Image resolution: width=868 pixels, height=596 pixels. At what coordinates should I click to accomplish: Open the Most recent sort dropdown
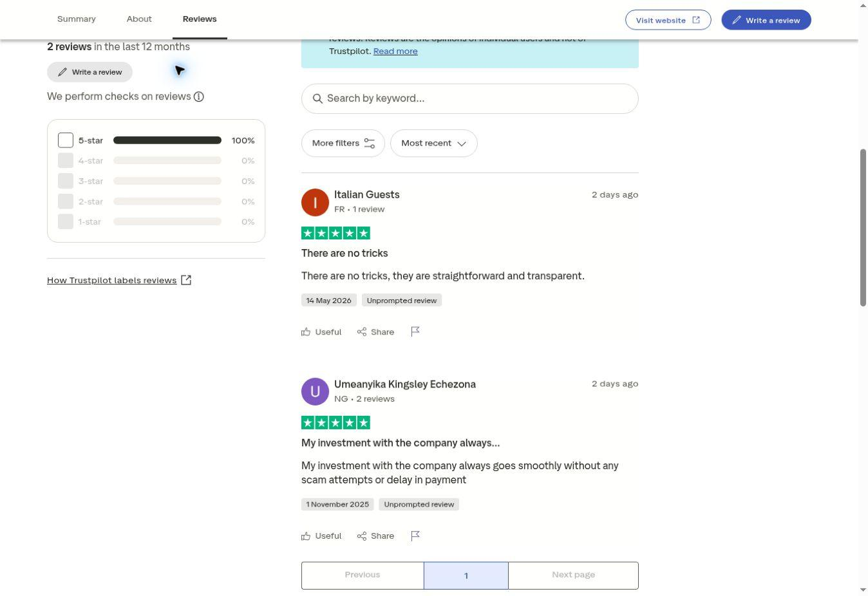tap(434, 143)
